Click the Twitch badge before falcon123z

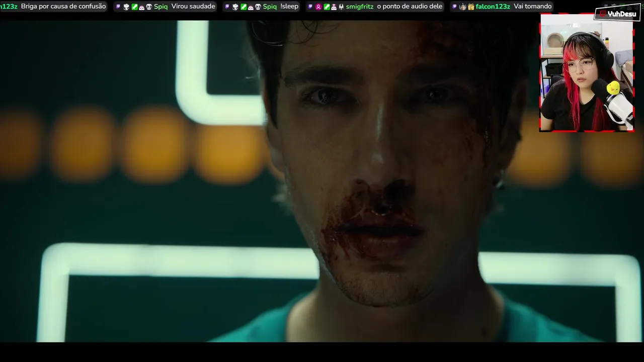click(454, 7)
